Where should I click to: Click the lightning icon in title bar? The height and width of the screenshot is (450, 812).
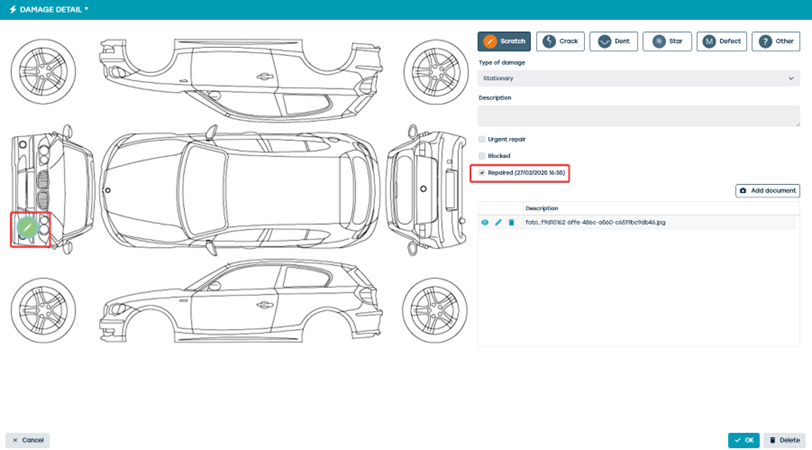(12, 9)
